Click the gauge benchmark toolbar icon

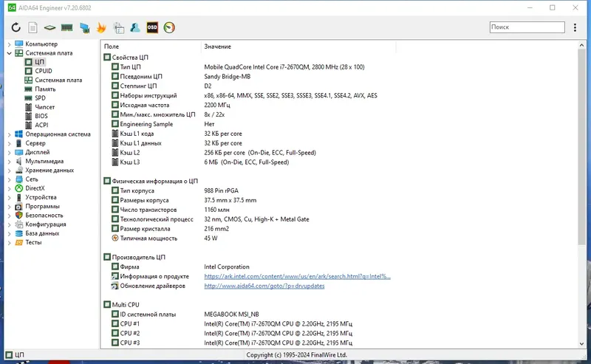click(x=169, y=27)
